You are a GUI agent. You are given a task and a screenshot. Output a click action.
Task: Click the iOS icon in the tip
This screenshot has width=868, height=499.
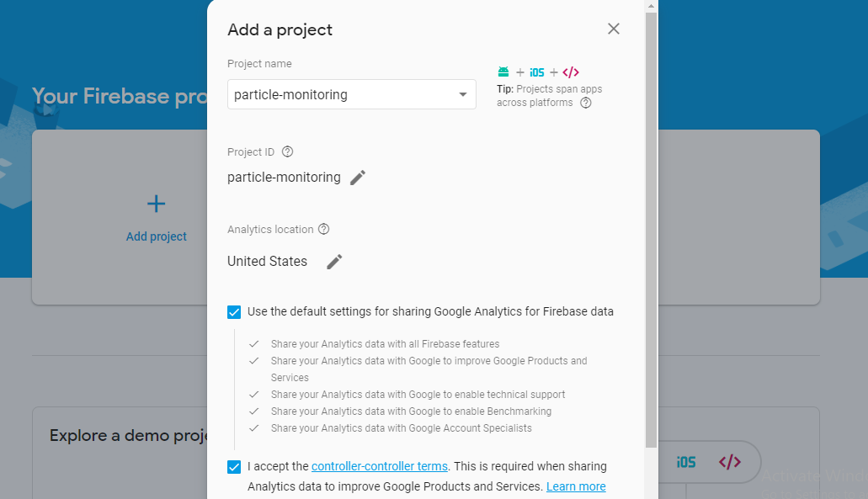(537, 72)
